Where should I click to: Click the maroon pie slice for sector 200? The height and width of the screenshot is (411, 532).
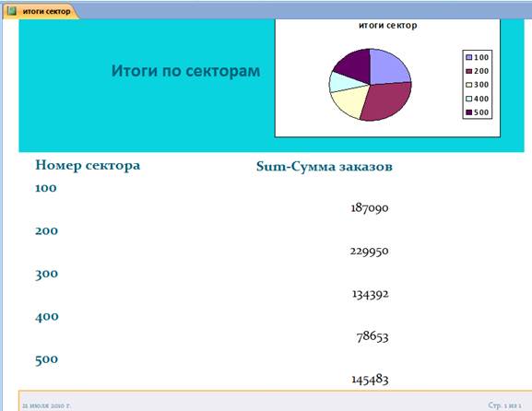point(387,101)
